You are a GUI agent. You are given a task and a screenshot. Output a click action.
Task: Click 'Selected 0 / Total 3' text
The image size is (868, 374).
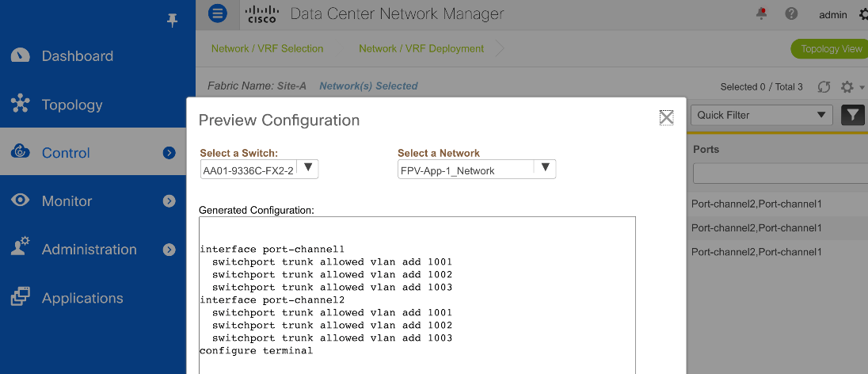761,87
